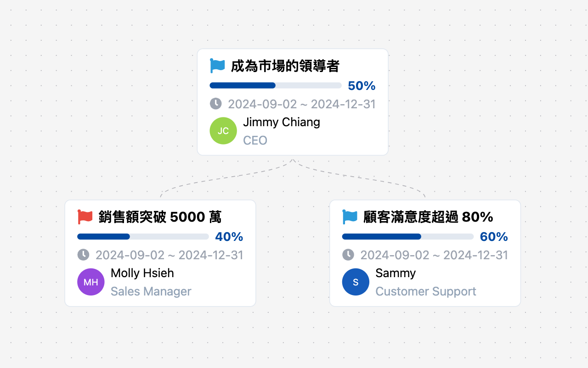Image resolution: width=588 pixels, height=368 pixels.
Task: Select the Molly Hsieh owner name
Action: pyautogui.click(x=142, y=273)
